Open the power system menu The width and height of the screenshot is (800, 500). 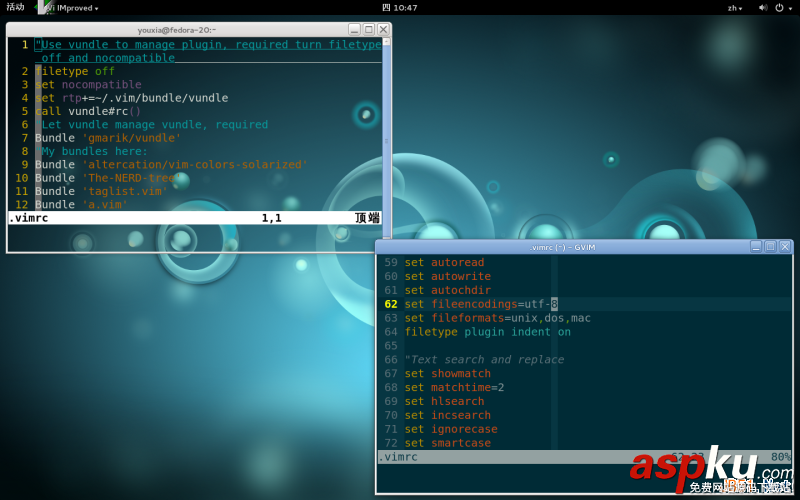point(783,8)
